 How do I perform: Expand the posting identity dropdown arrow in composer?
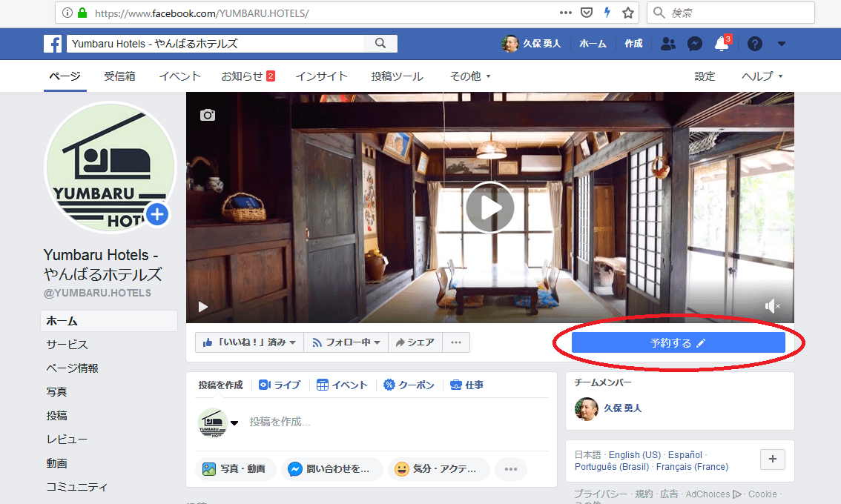(x=234, y=422)
